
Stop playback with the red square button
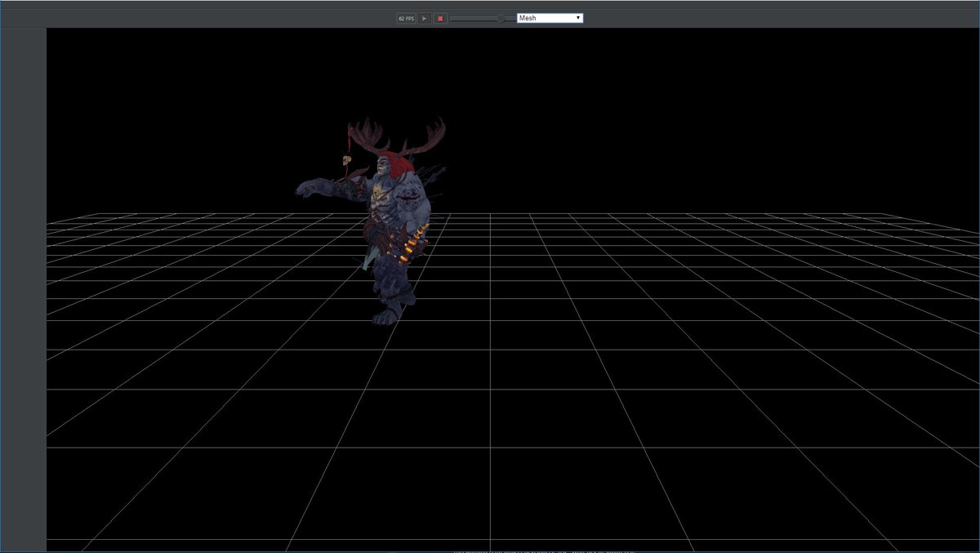[440, 18]
